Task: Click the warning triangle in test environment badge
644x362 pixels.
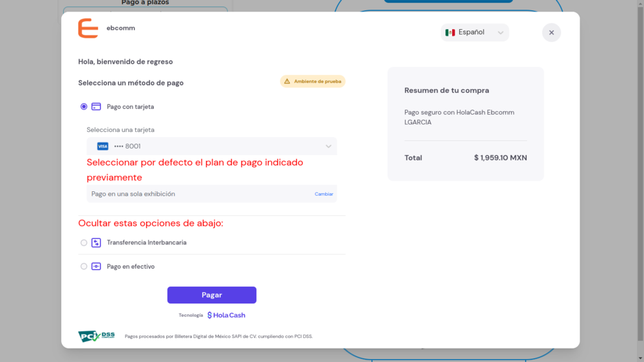Action: (287, 81)
